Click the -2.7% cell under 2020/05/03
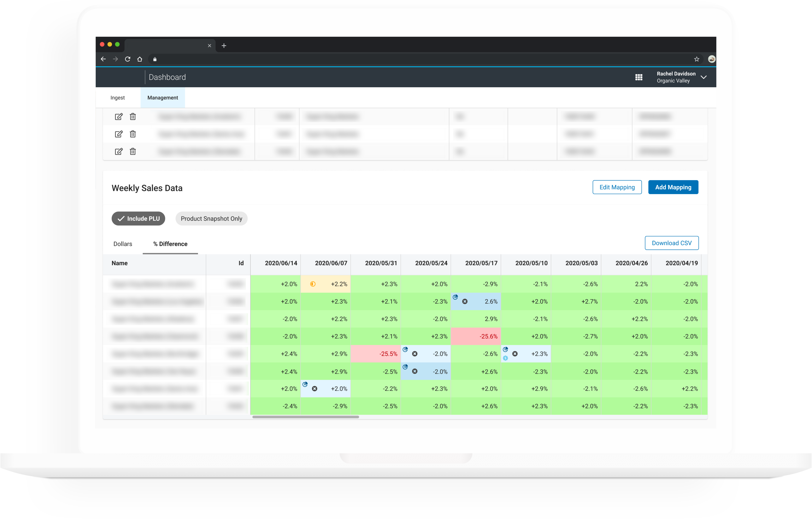The image size is (812, 519). tap(576, 336)
